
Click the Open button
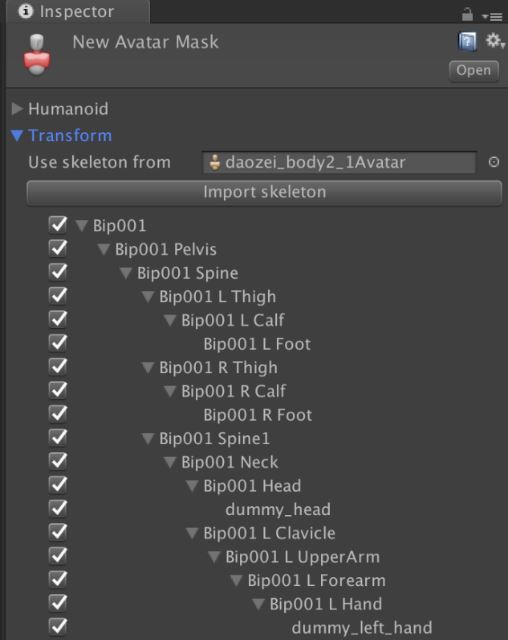(474, 71)
